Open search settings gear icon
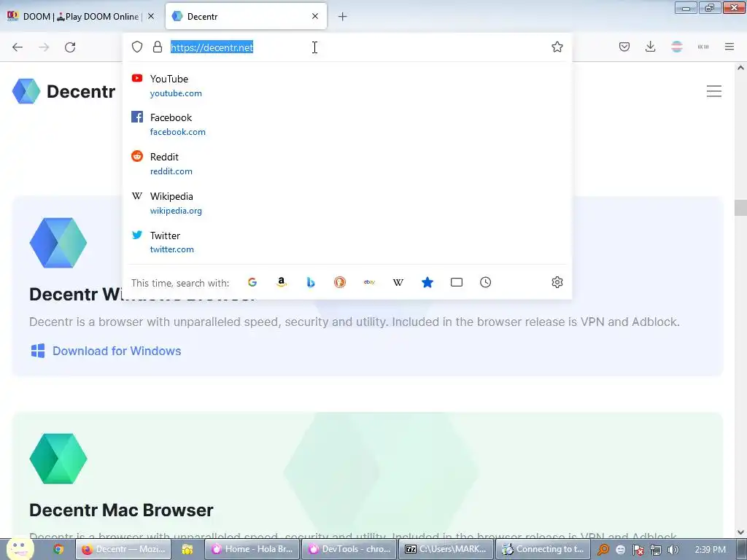The height and width of the screenshot is (560, 747). tap(557, 282)
